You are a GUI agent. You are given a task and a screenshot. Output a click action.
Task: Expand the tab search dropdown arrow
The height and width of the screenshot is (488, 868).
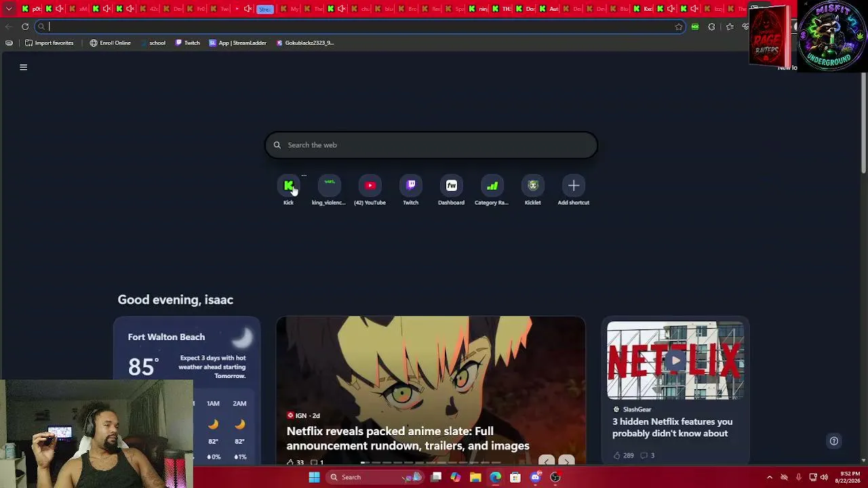(x=9, y=9)
